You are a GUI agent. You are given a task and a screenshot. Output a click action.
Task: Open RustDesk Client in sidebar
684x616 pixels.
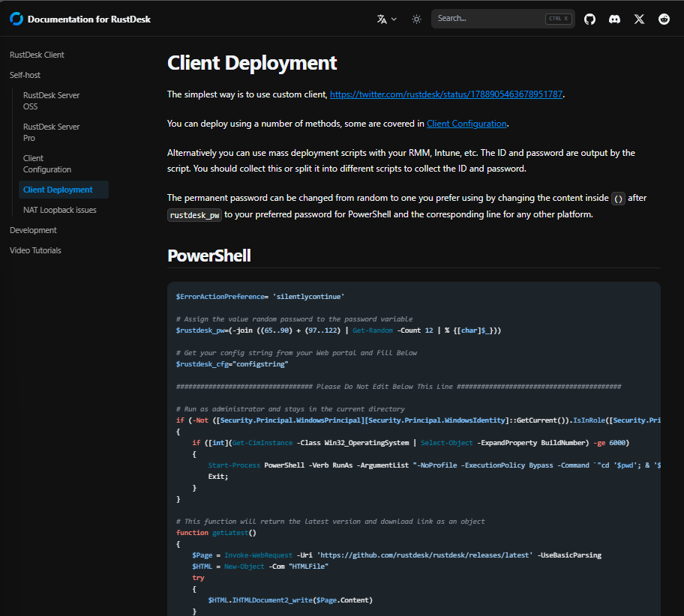37,55
